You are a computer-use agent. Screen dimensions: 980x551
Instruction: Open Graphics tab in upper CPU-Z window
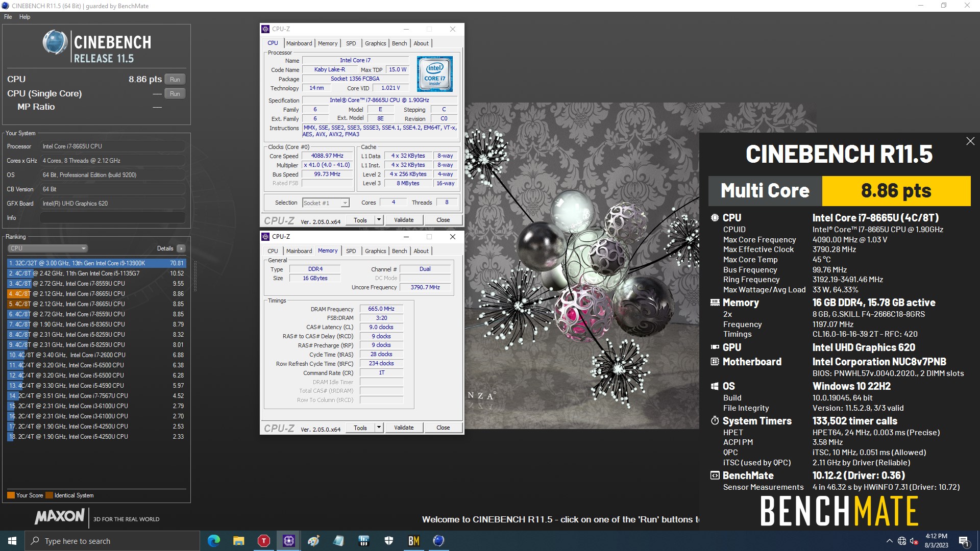[x=376, y=43]
